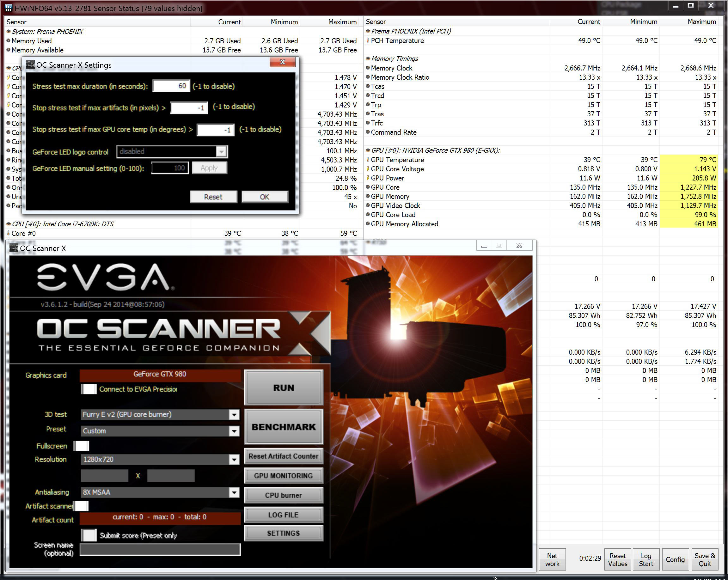Click the Screen name (optional) field

[160, 549]
